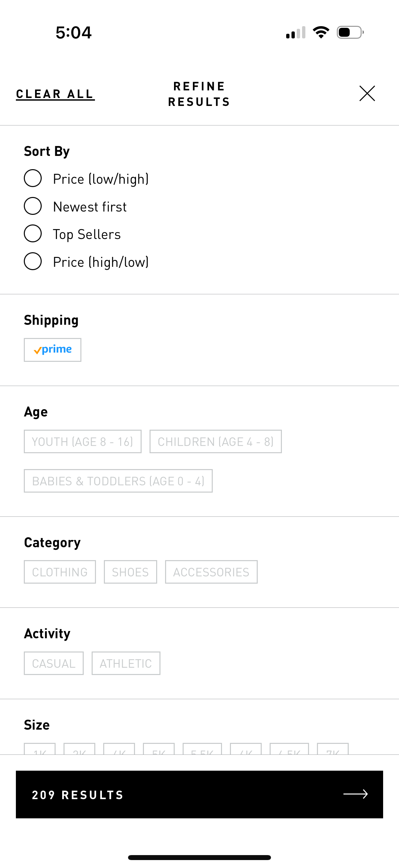Screen dimensions: 399x868
Task: View the 209 results
Action: [x=199, y=795]
